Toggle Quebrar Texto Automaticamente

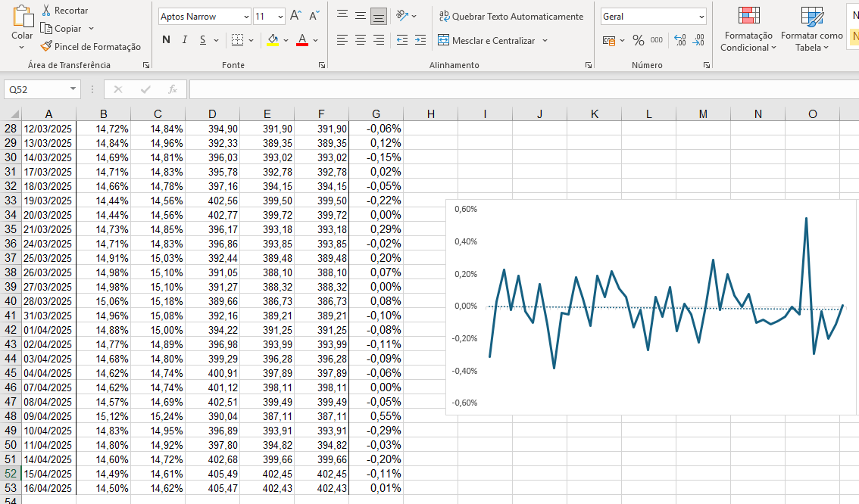coord(511,16)
